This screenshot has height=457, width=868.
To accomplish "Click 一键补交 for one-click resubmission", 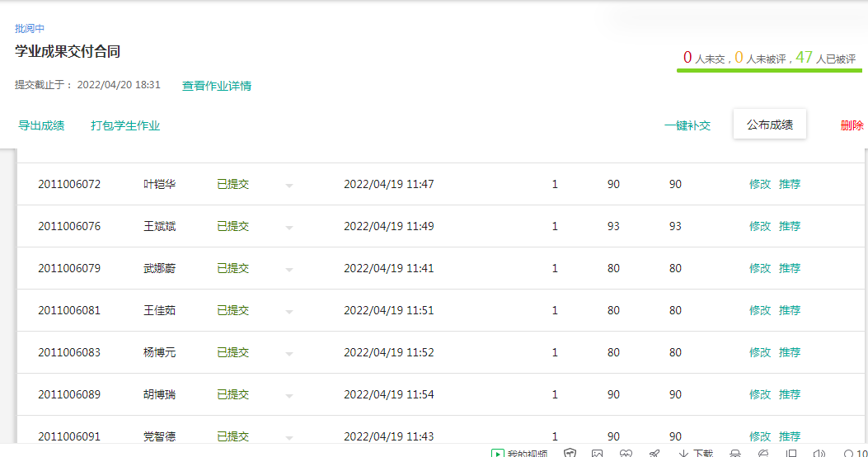I will [x=687, y=126].
